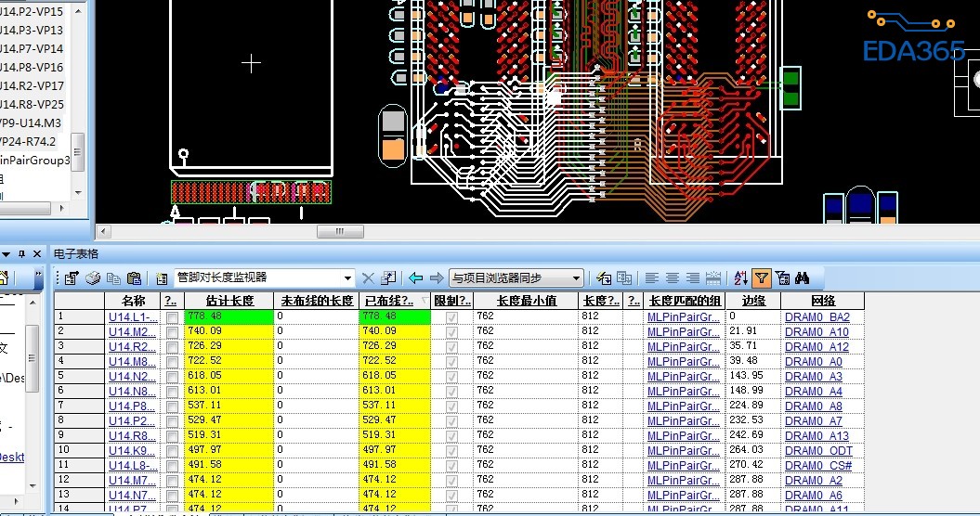The image size is (980, 516).
Task: Click the paste clipboard icon
Action: pyautogui.click(x=134, y=278)
